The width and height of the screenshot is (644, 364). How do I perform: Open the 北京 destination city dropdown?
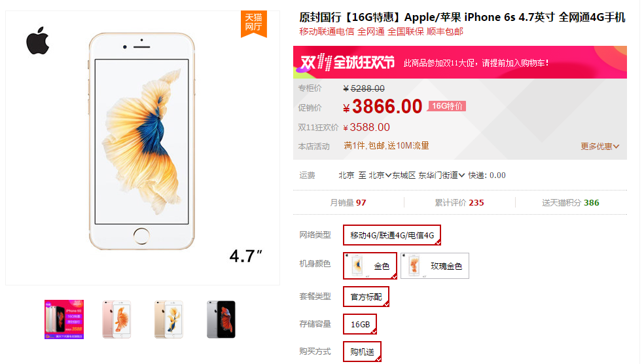click(380, 175)
